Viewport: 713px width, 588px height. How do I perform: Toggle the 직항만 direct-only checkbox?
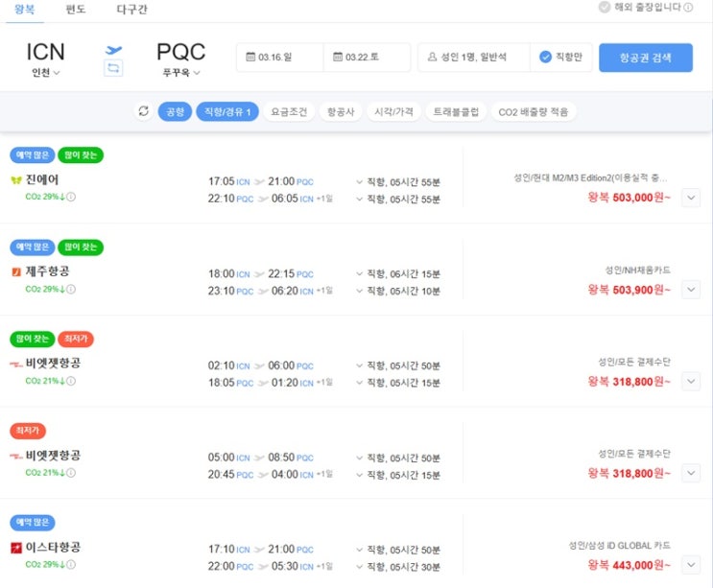[545, 57]
